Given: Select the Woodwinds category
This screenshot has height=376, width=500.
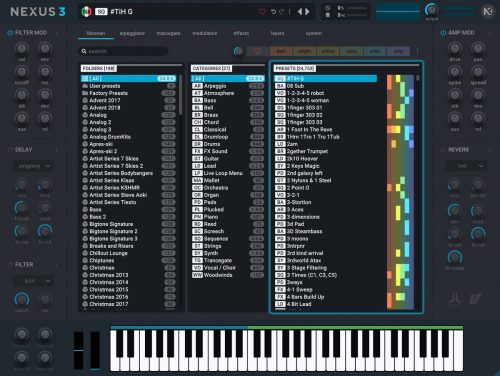Looking at the screenshot, I should click(228, 275).
